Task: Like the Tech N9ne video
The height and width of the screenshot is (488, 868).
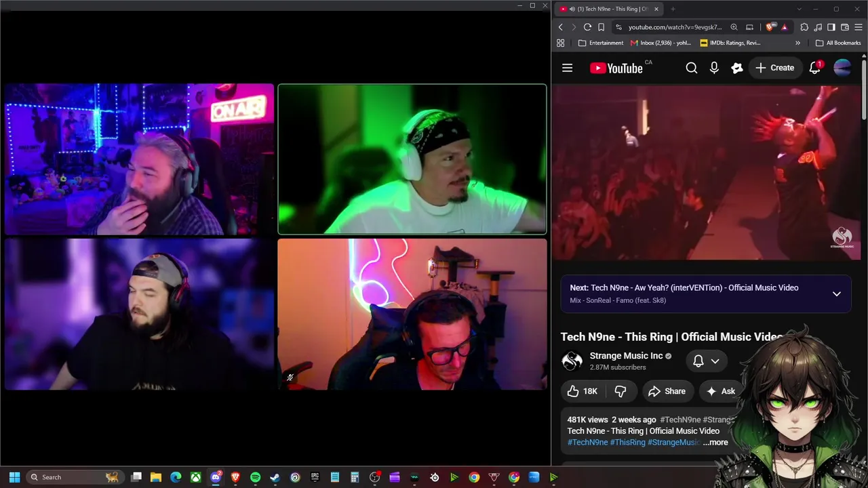Action: coord(583,391)
